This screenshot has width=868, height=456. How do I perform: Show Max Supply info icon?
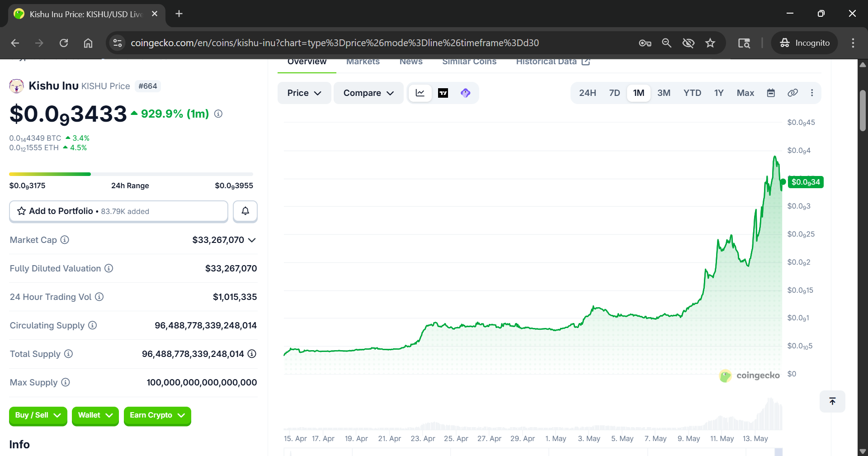pyautogui.click(x=66, y=382)
